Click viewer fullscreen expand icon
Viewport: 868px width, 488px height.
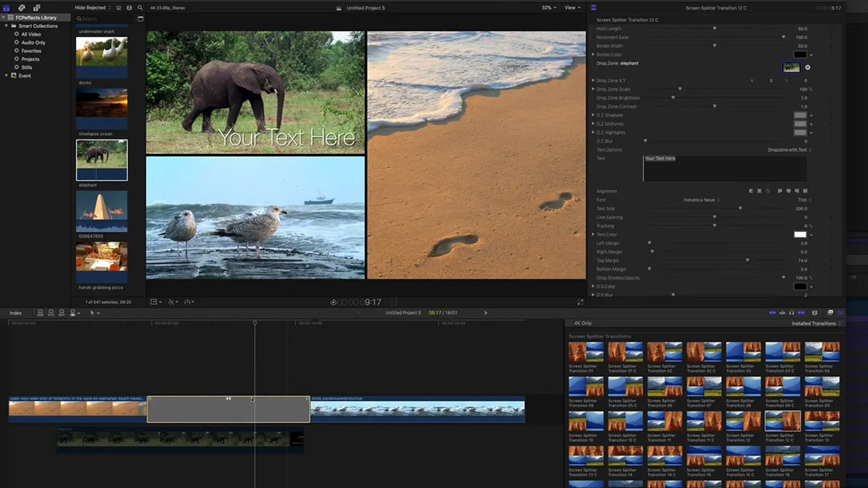point(580,302)
